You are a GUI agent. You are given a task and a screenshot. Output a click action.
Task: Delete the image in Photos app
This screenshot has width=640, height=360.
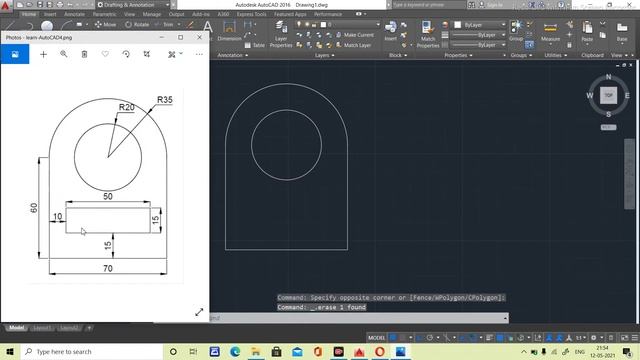pyautogui.click(x=84, y=54)
